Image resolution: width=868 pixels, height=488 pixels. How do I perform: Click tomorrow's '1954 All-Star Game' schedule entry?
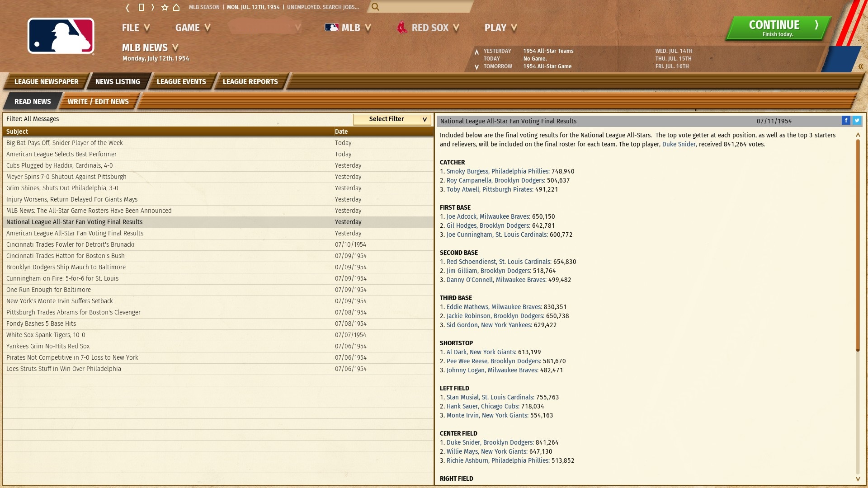tap(547, 66)
